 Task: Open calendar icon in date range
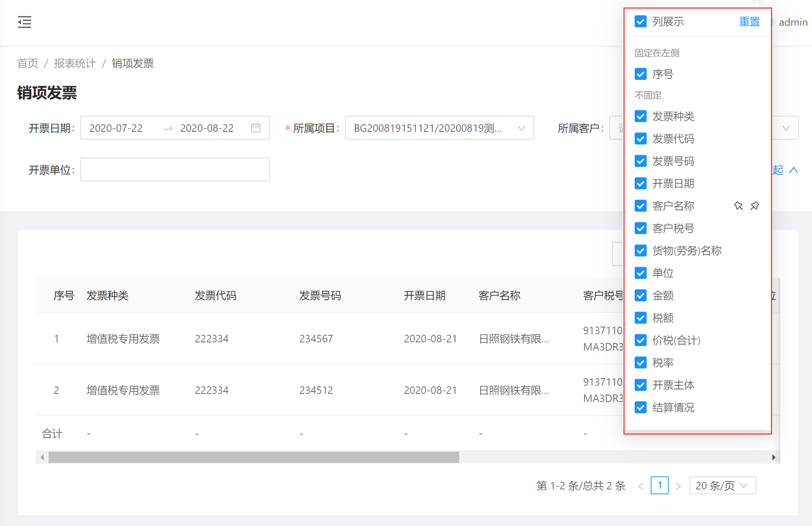point(256,128)
